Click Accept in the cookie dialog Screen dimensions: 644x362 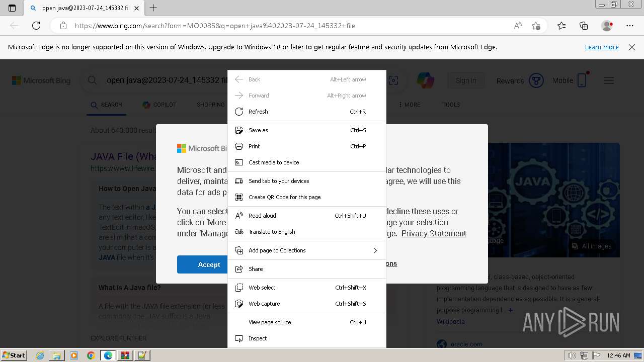coord(202,264)
